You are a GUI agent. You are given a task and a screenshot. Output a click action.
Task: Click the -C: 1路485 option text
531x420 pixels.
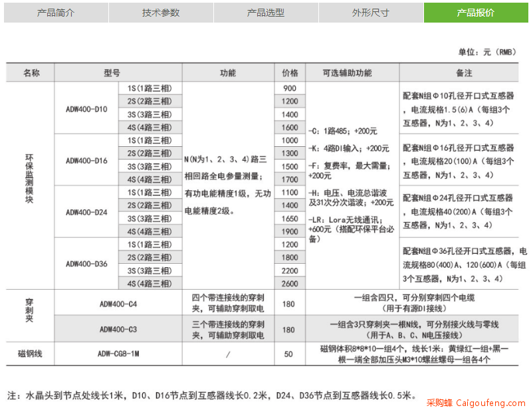coord(342,131)
